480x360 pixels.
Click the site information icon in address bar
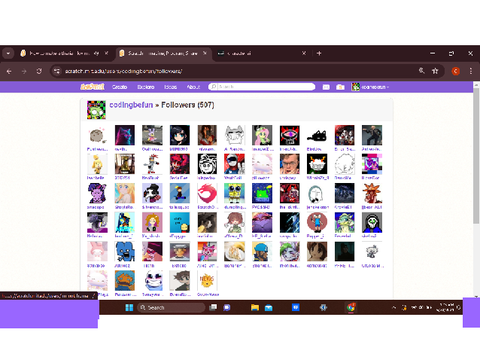coord(57,71)
